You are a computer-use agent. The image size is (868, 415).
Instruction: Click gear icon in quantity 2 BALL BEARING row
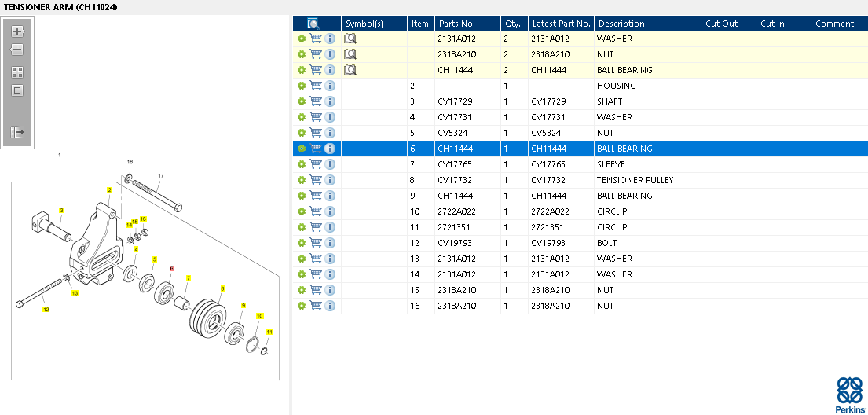(301, 70)
